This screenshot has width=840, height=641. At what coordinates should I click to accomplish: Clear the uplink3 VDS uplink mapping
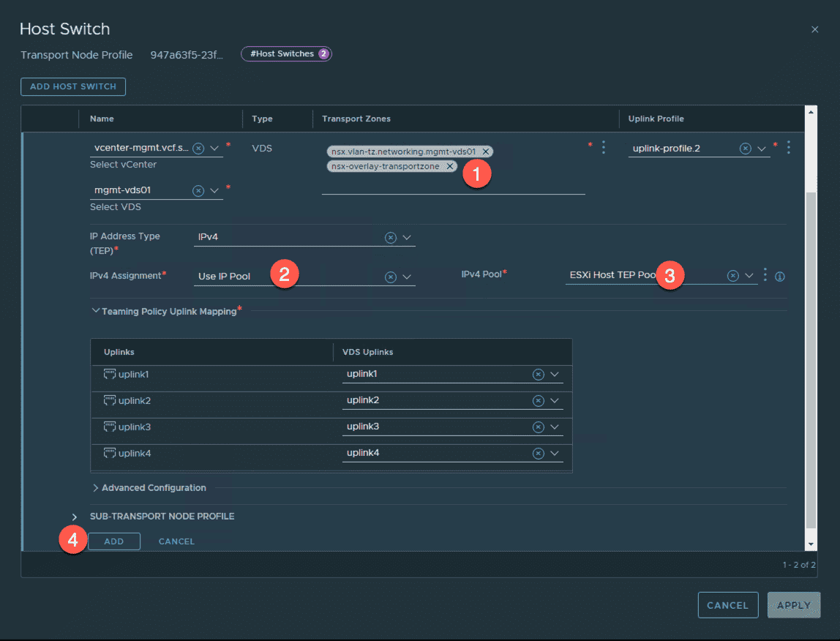point(538,427)
